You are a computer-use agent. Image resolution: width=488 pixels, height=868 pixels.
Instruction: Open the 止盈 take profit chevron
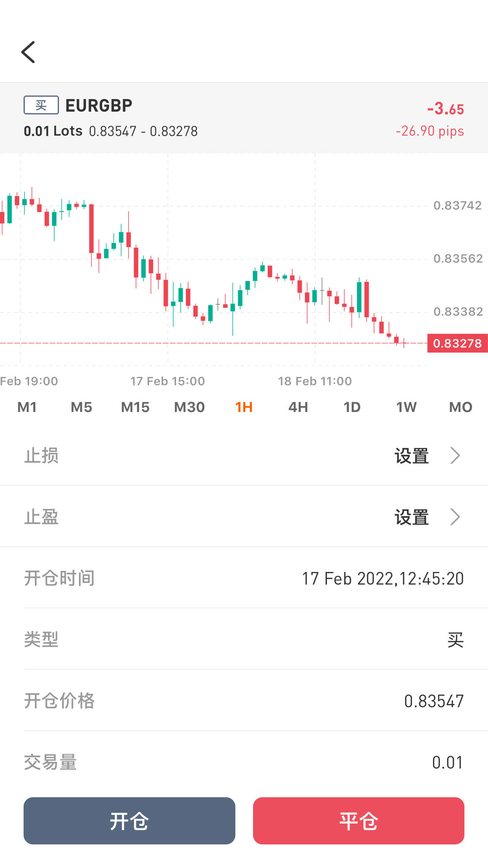coord(455,517)
